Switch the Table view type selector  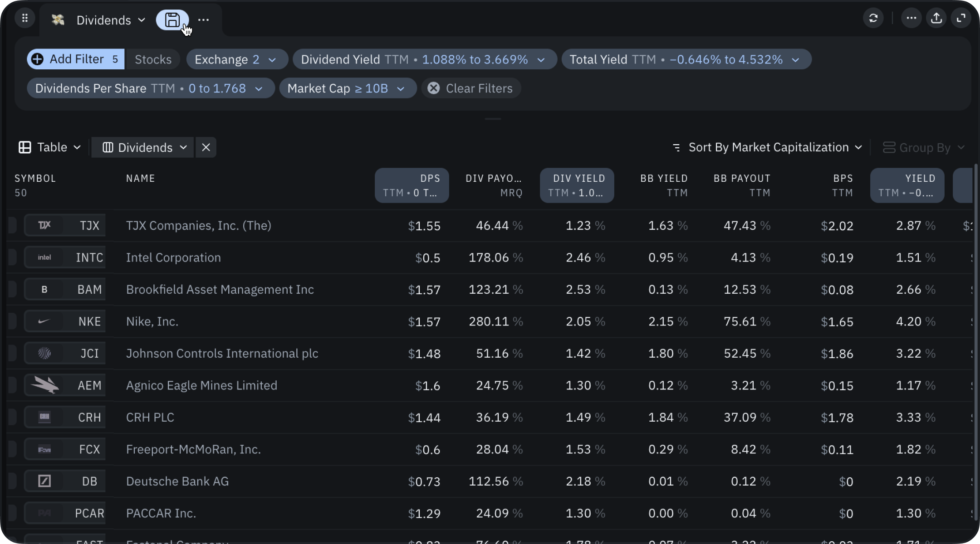[50, 147]
